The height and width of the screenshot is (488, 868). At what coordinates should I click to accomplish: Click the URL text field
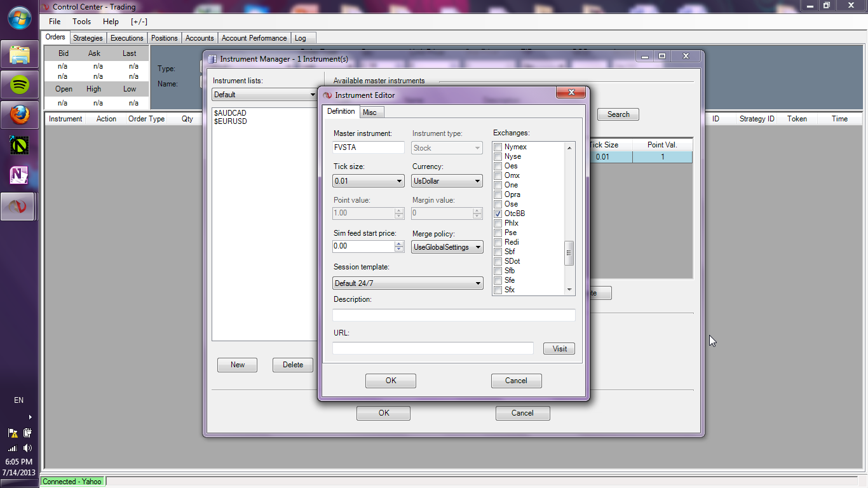(x=433, y=348)
